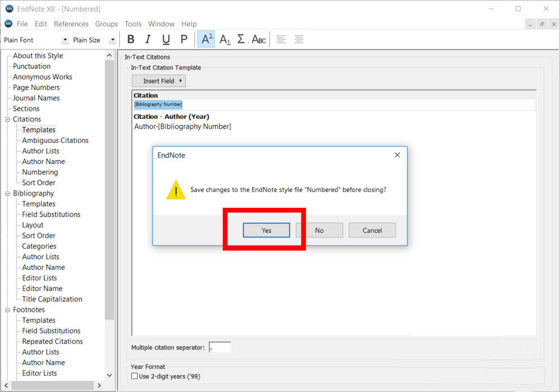The height and width of the screenshot is (392, 560).
Task: Collapse the Citations tree node
Action: click(7, 119)
